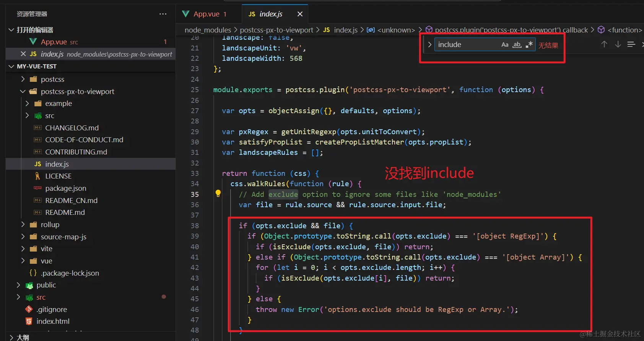Click postcss-px-to-viewport breadcrumb segment
Image resolution: width=644 pixels, height=341 pixels.
click(x=276, y=30)
